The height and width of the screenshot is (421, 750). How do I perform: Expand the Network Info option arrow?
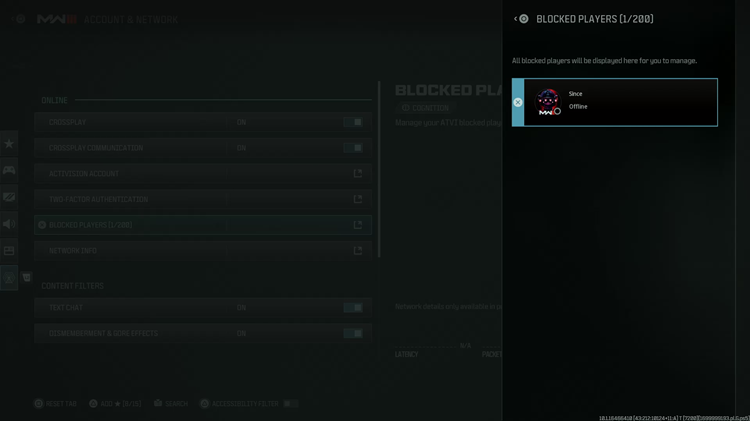[358, 251]
